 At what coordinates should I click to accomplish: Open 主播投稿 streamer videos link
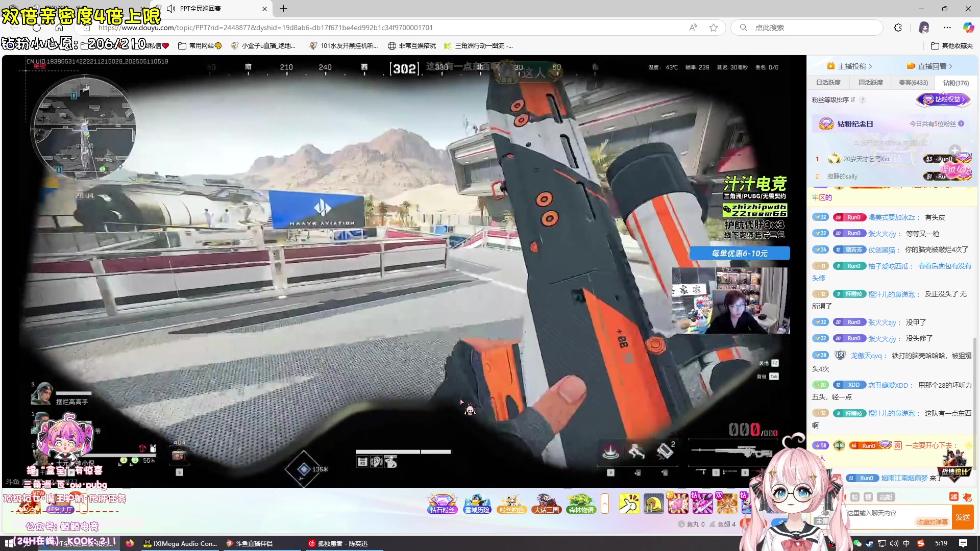(850, 66)
